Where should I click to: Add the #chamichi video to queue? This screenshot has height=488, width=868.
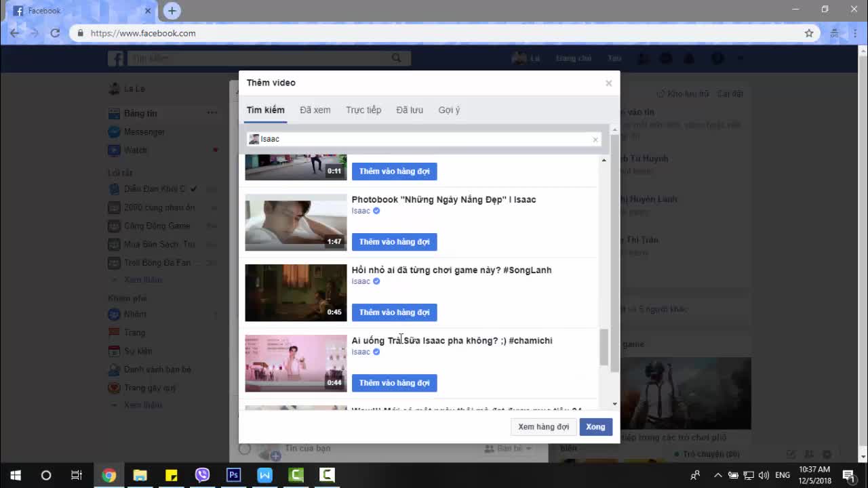(394, 383)
